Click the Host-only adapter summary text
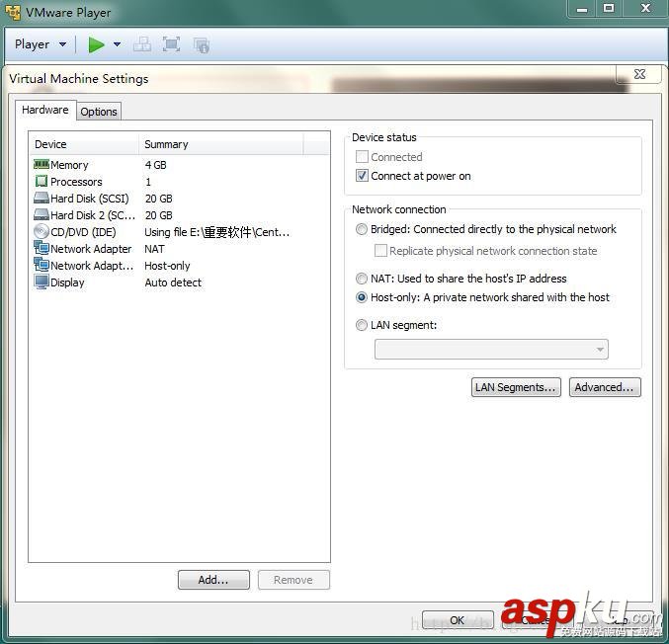The width and height of the screenshot is (669, 644). click(167, 266)
